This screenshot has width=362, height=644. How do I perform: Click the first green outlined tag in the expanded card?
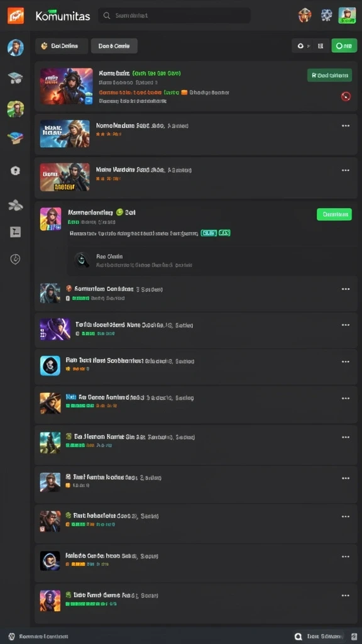pos(208,233)
